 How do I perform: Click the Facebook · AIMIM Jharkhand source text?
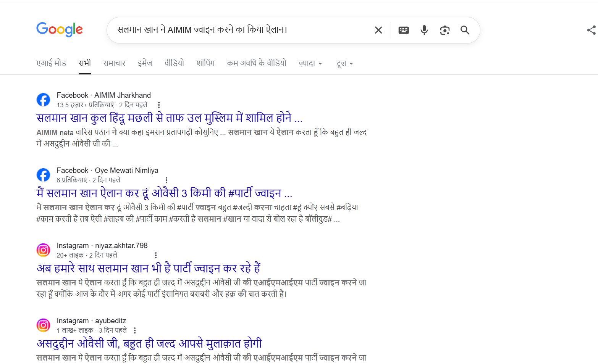(104, 95)
